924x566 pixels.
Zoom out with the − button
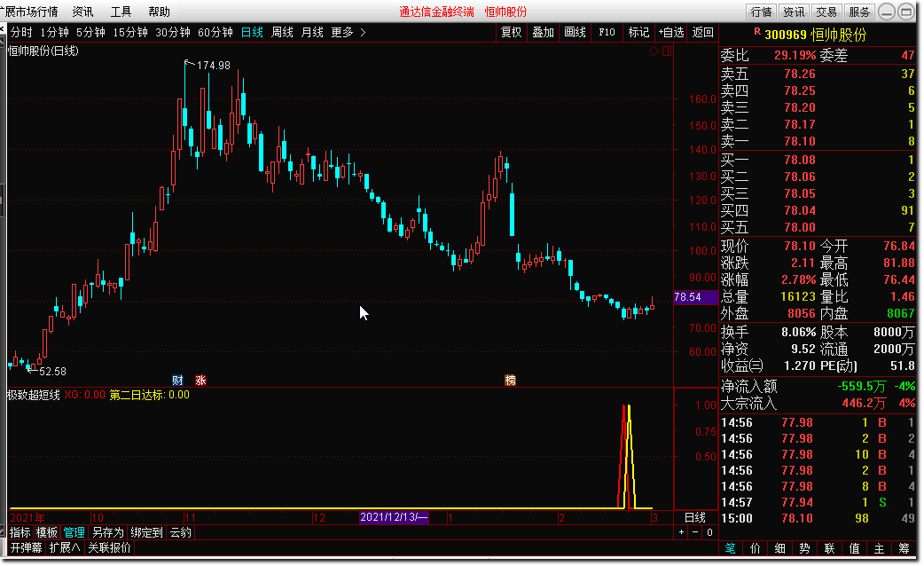695,532
